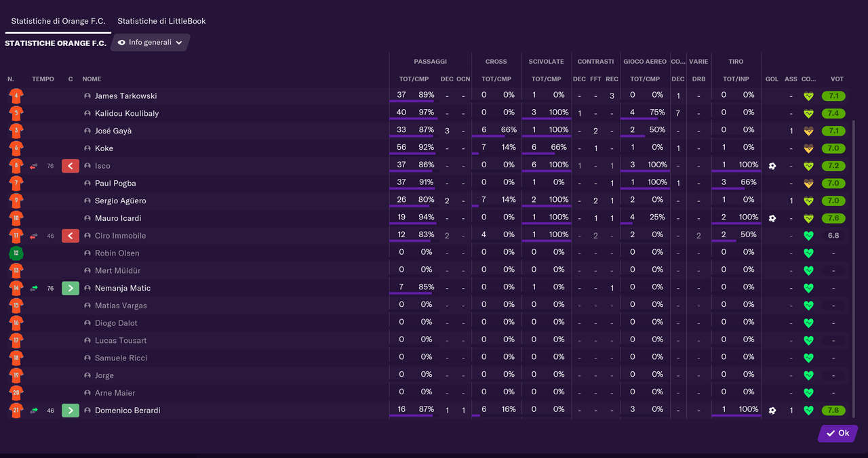Click the C column header
This screenshot has width=868, height=458.
tap(71, 79)
